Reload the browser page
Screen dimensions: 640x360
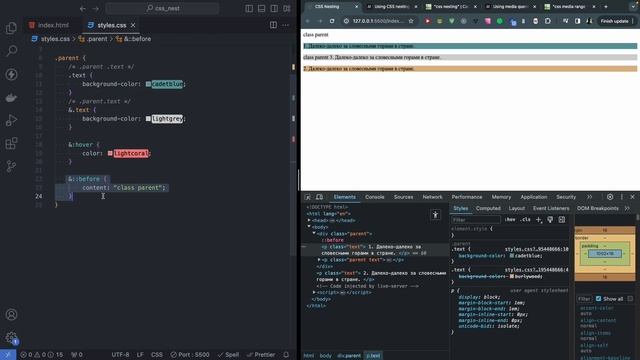pos(332,21)
